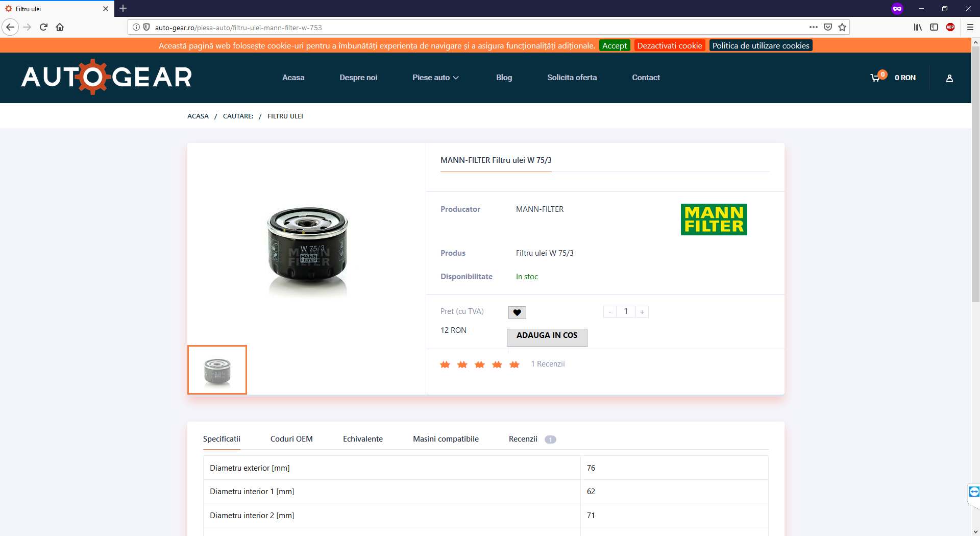
Task: Open the browser home page
Action: tap(60, 27)
